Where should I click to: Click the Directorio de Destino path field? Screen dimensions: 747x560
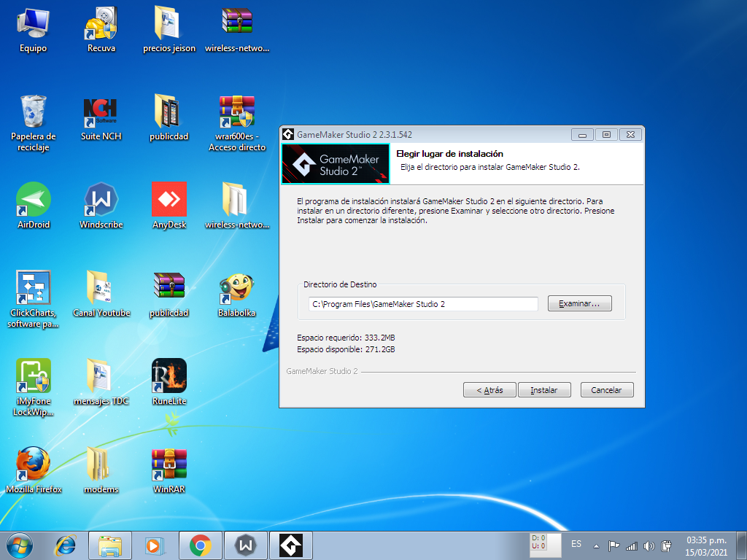coord(423,304)
